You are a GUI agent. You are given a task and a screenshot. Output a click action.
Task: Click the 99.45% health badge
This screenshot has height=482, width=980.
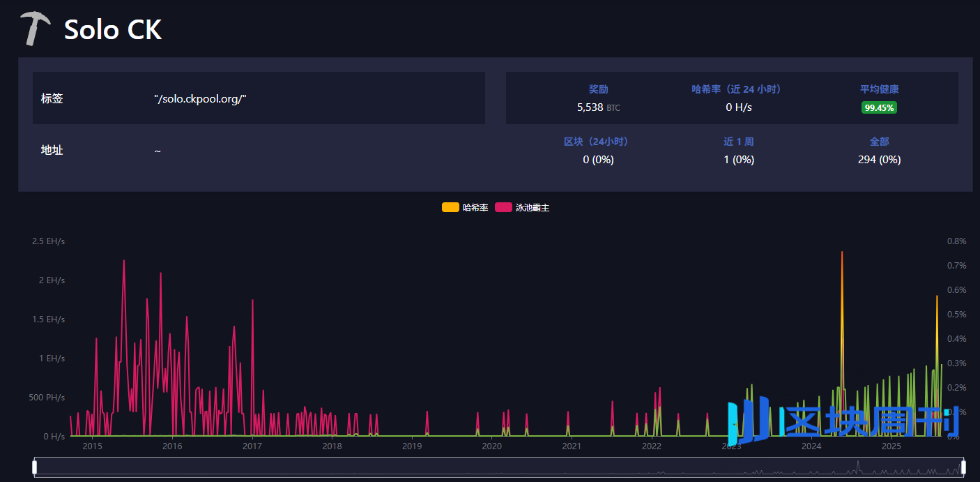coord(879,107)
